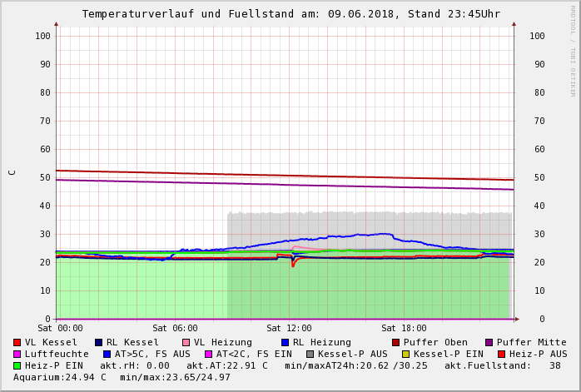
Task: Click the Sat 06:00 time axis label
Action: click(x=175, y=329)
